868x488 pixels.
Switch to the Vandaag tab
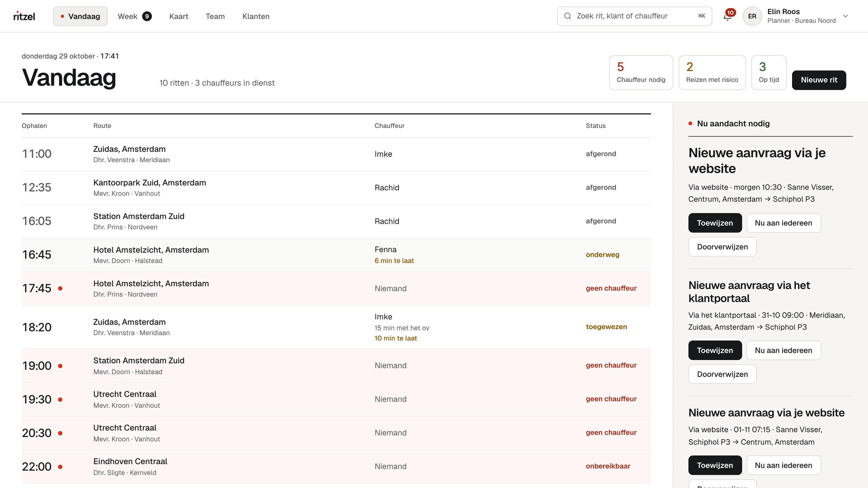click(x=81, y=16)
